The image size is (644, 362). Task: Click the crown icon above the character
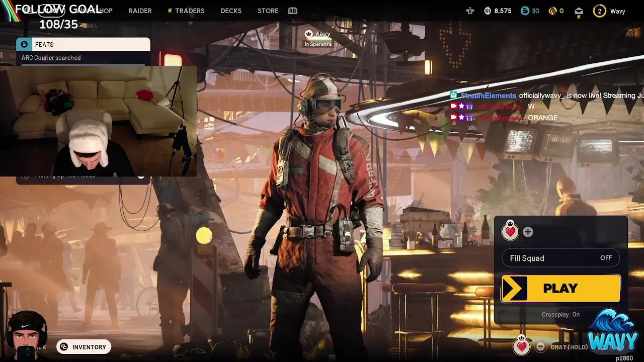tap(309, 34)
